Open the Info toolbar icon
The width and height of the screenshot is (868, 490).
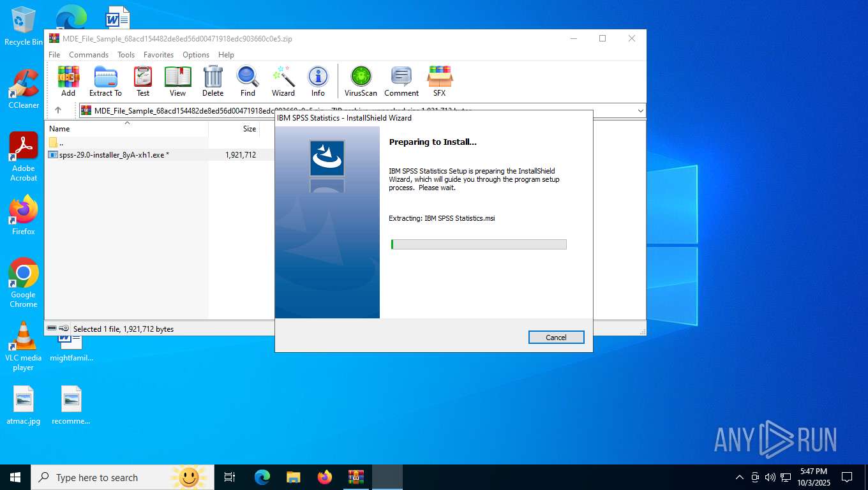pos(318,81)
